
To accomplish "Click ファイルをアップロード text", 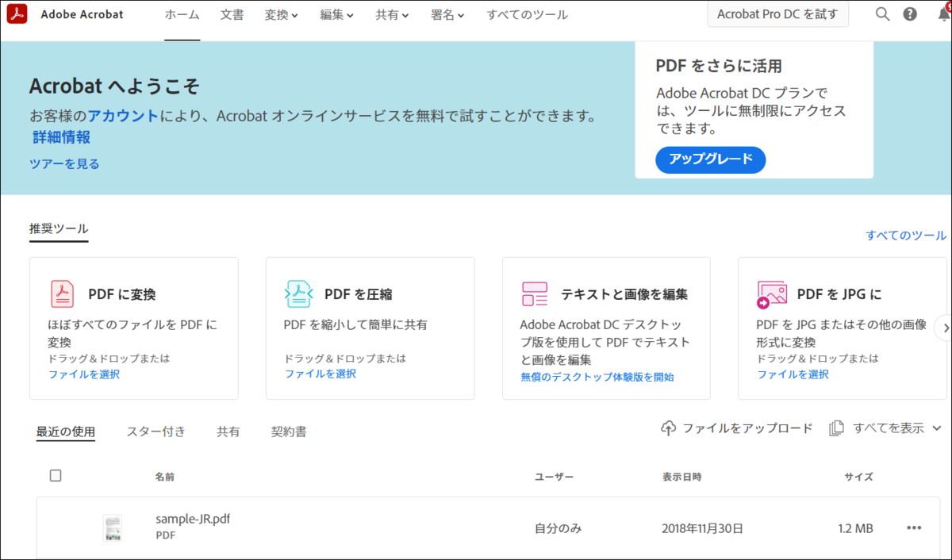I will 748,428.
